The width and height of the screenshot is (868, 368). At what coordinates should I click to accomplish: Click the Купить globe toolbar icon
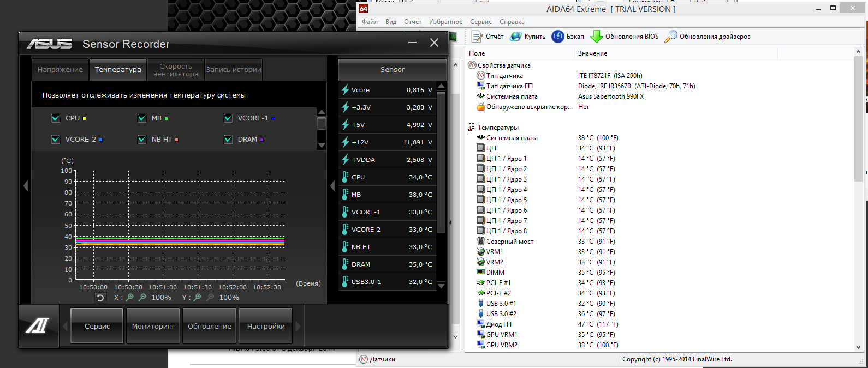pyautogui.click(x=516, y=37)
